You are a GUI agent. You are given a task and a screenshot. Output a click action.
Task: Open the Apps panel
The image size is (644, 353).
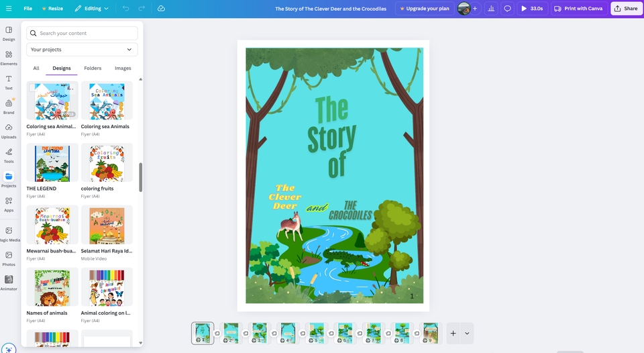coord(9,204)
